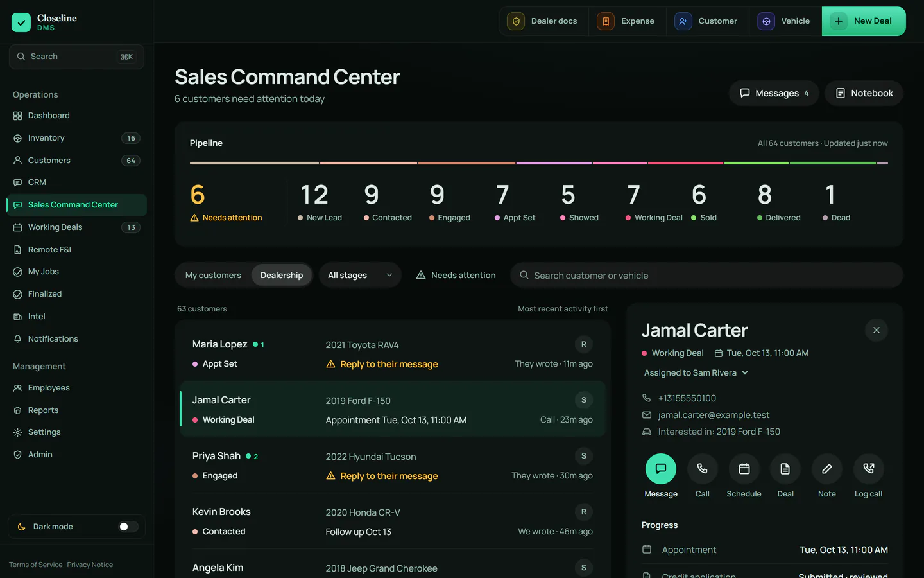The image size is (924, 578).
Task: Open the Assigned to Sam Rivera dropdown
Action: point(696,373)
